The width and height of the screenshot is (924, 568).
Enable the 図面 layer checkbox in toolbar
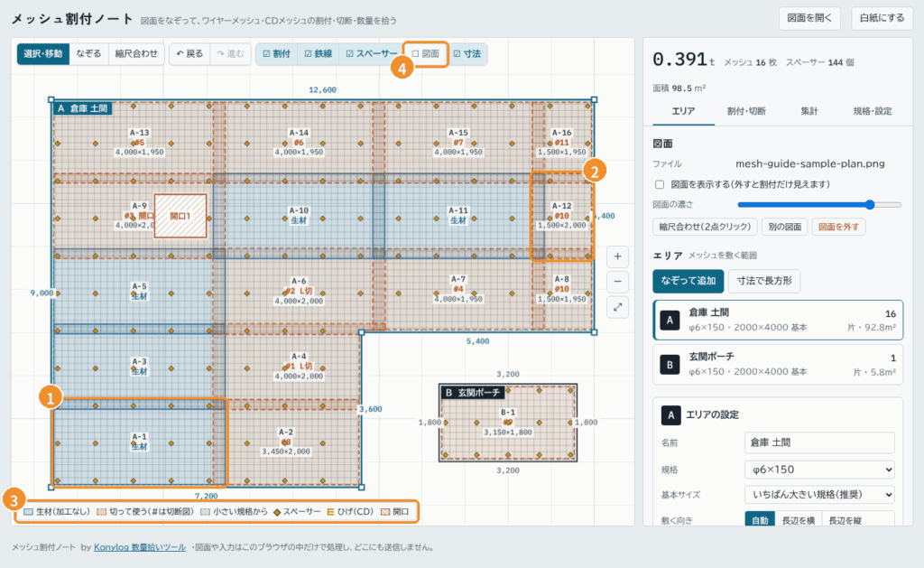(426, 53)
